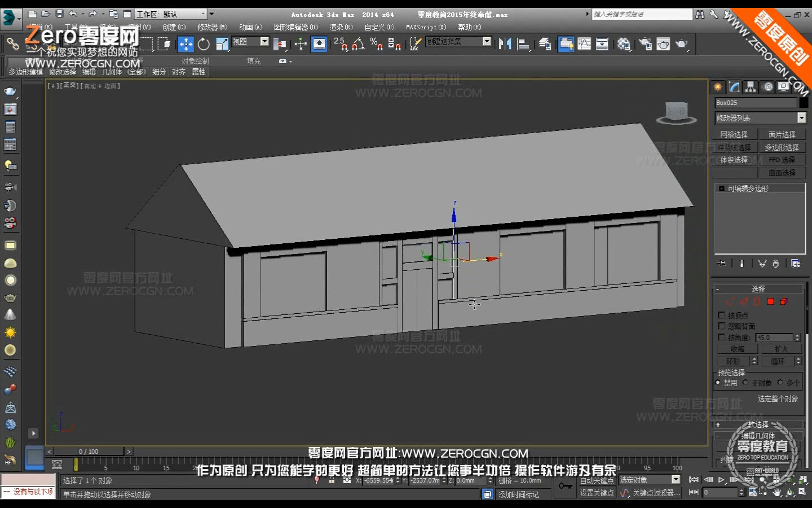Toggle the Spinner Snap icon
812x508 pixels.
(x=395, y=44)
